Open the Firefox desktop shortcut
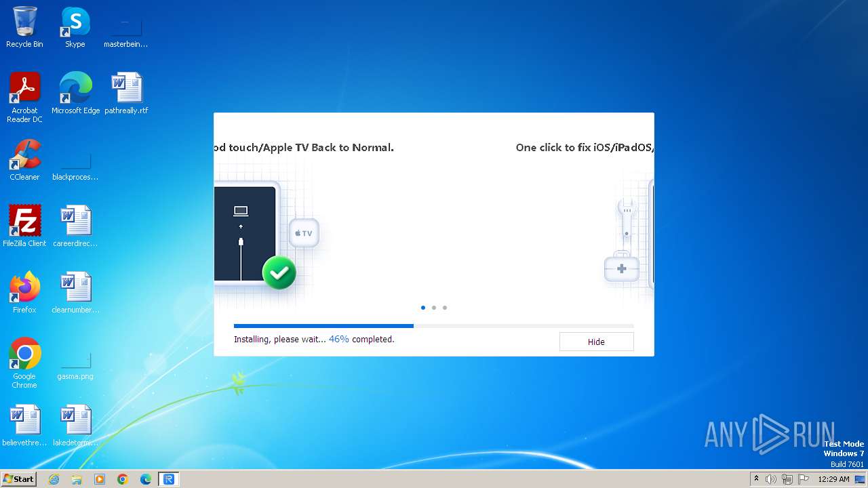 pyautogui.click(x=24, y=293)
